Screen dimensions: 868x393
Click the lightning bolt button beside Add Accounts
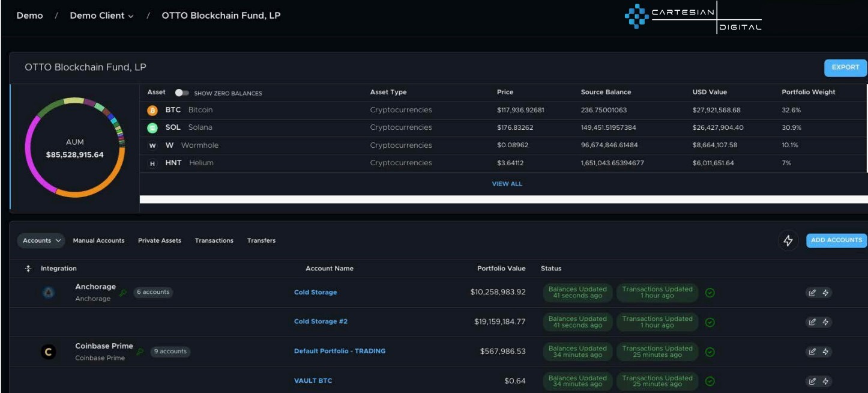[788, 240]
